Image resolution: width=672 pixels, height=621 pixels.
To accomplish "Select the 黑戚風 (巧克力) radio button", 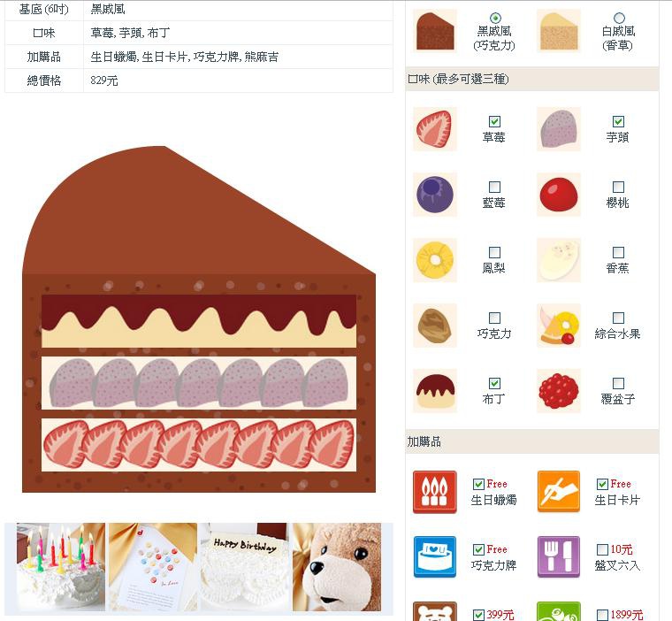I will coord(495,18).
